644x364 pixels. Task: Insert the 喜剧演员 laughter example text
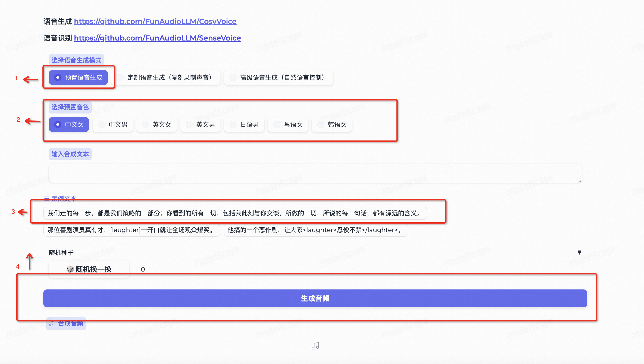[x=131, y=230]
